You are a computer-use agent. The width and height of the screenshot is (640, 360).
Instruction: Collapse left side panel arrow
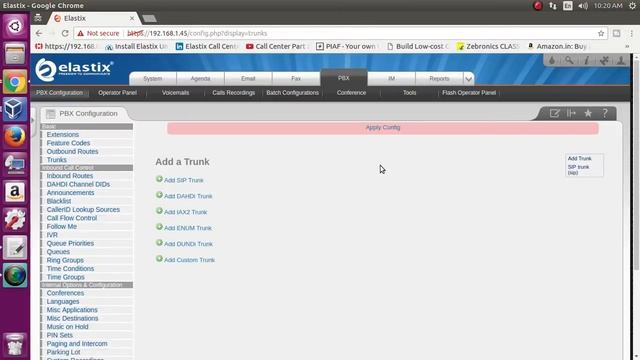pyautogui.click(x=33, y=120)
